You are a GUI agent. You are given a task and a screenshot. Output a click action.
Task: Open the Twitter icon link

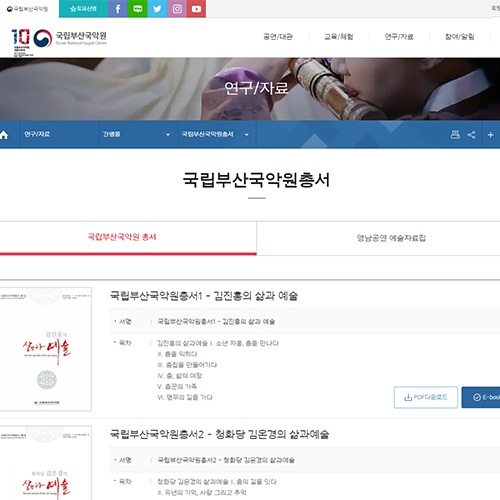(157, 9)
